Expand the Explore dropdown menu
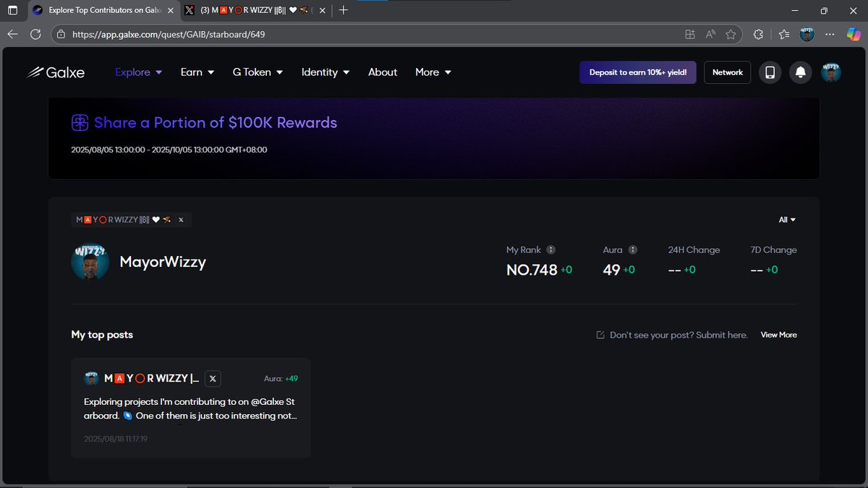This screenshot has height=488, width=868. pyautogui.click(x=138, y=72)
